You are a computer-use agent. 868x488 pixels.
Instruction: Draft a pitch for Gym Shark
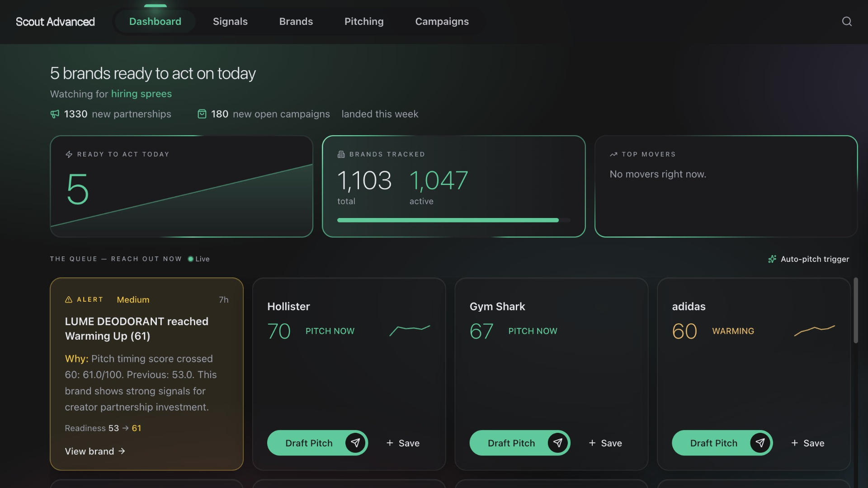[x=520, y=443]
